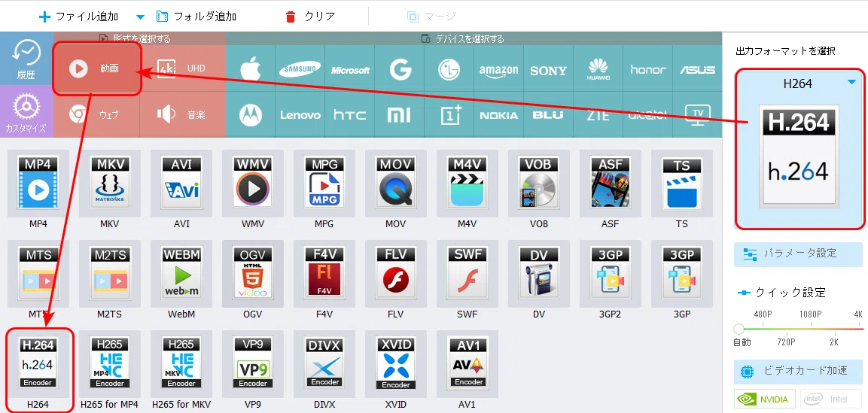Choose Alcatel device presets
868x413 pixels.
pyautogui.click(x=647, y=114)
